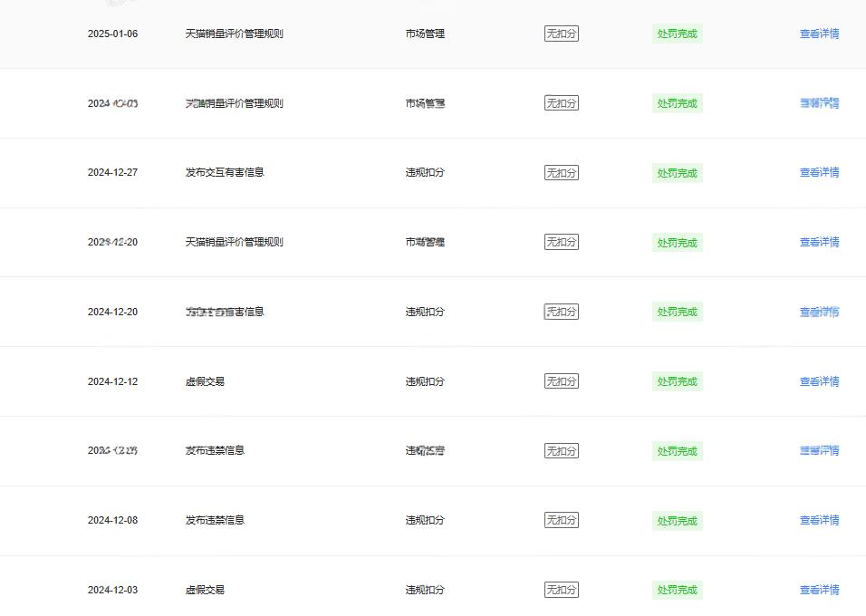Open 查看详情 for 2024-12-20 发布交互有害信息 row
Image resolution: width=866 pixels, height=616 pixels.
(819, 312)
